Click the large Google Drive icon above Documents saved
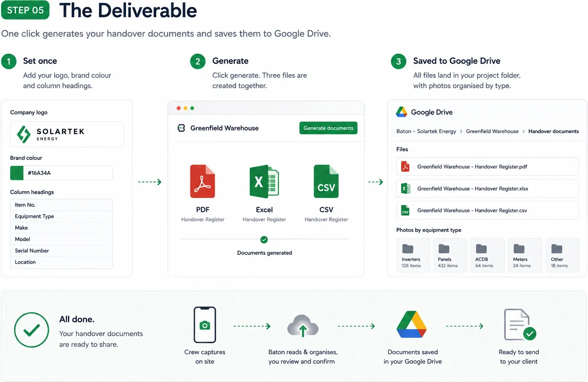 [x=412, y=324]
